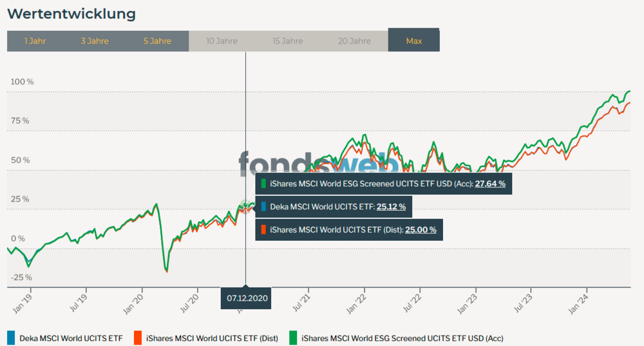644x346 pixels.
Task: Click the Jul '19 axis label
Action: [79, 303]
